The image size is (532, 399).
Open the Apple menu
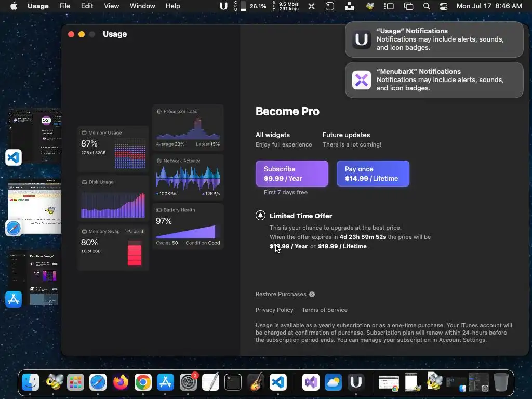click(x=14, y=6)
